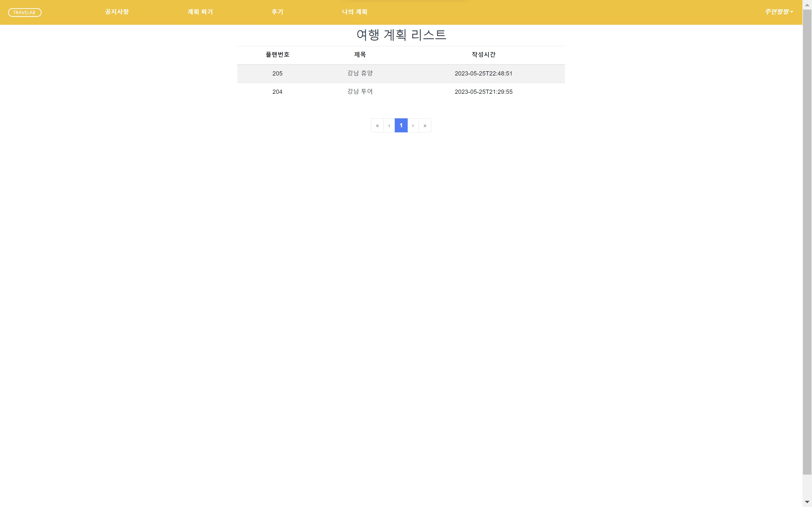Click the TRAVELAB logo

click(25, 12)
